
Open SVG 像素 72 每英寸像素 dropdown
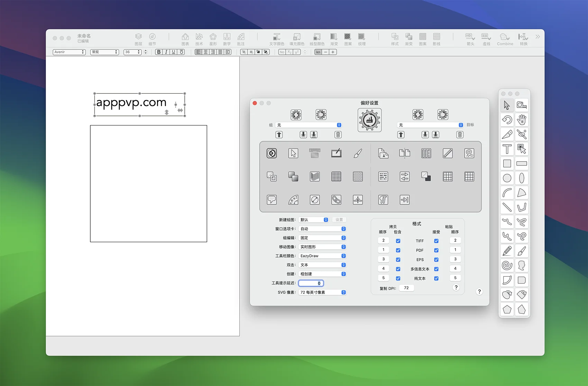(322, 292)
